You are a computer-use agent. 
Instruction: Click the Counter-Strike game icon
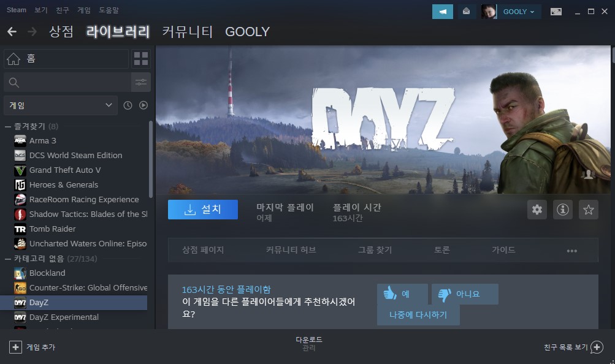coord(20,288)
